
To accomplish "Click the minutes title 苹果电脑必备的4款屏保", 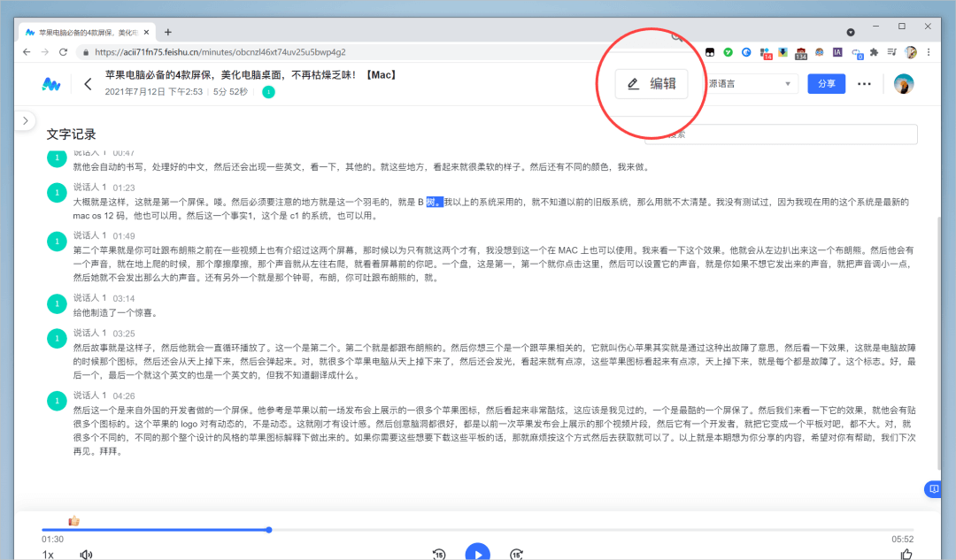I will coord(251,75).
